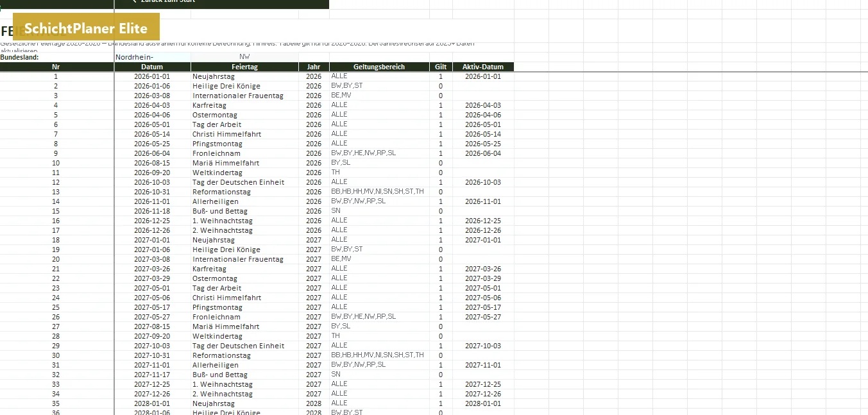Select the 2026 Reformationstag Geltungsbereich cell

pos(379,192)
